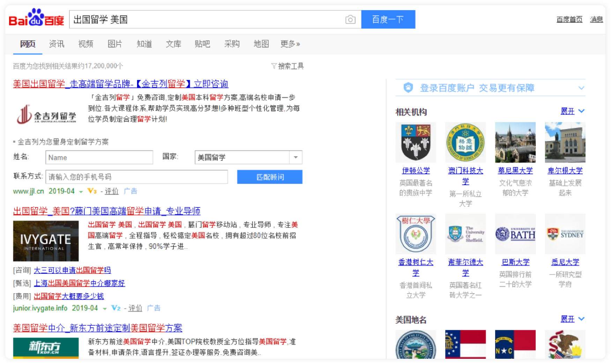This screenshot has width=611, height=364.
Task: Open dropdown arrow beside www.jjl.cn date
Action: (x=81, y=192)
